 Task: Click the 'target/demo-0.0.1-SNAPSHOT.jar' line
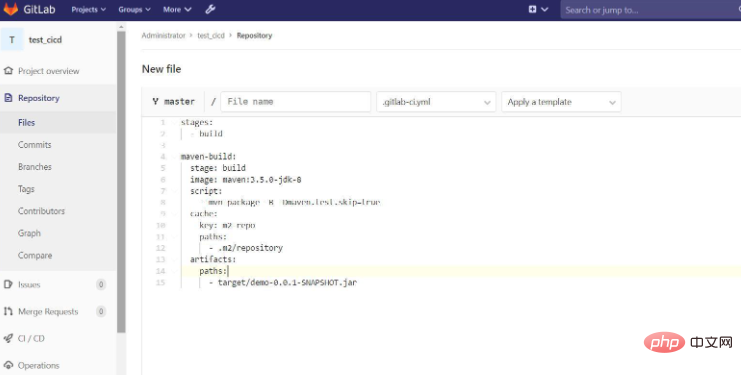point(283,283)
